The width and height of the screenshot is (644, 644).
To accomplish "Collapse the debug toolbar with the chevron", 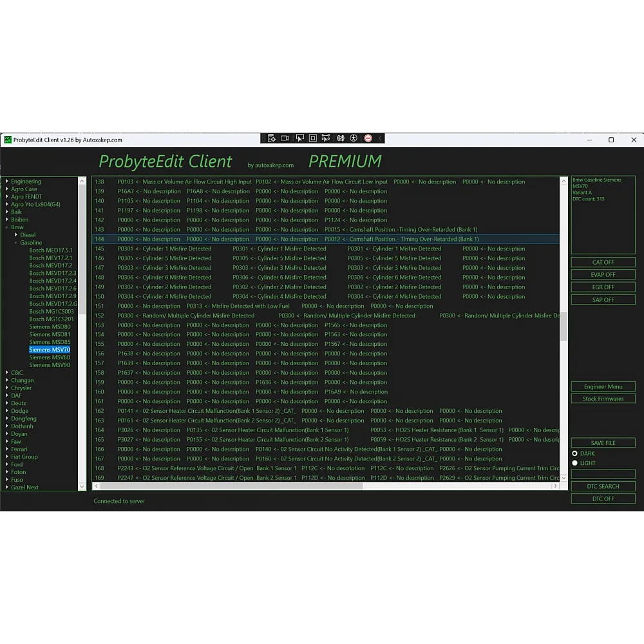I will pos(380,138).
